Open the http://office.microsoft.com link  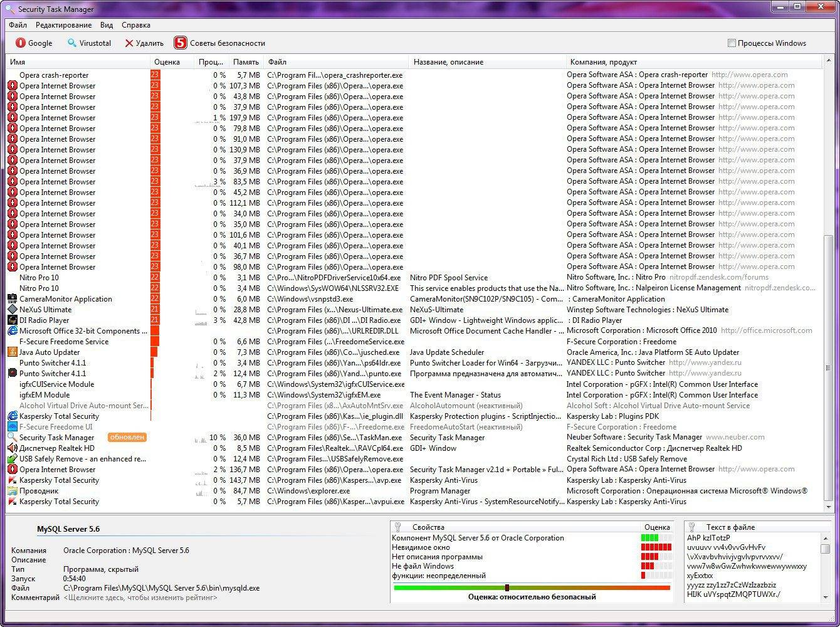point(767,330)
